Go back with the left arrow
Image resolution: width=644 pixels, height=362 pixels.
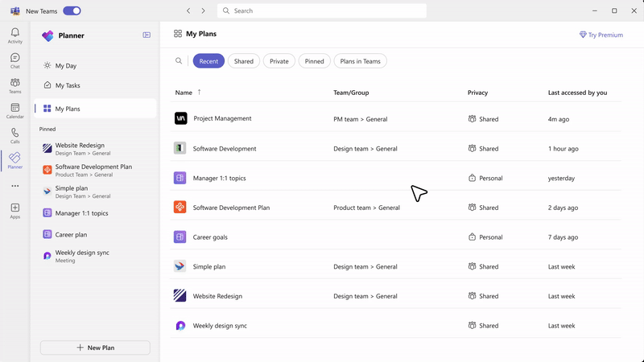pyautogui.click(x=188, y=10)
